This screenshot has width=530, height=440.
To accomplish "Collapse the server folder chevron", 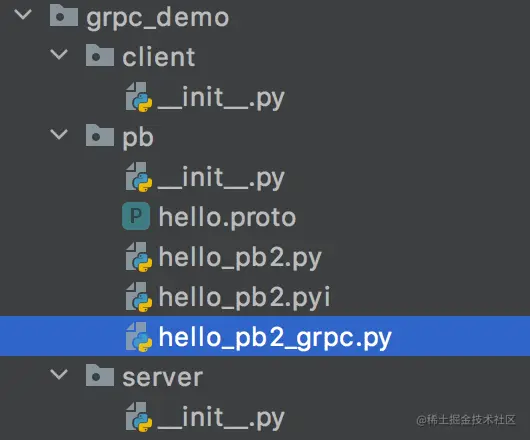I will coord(59,374).
